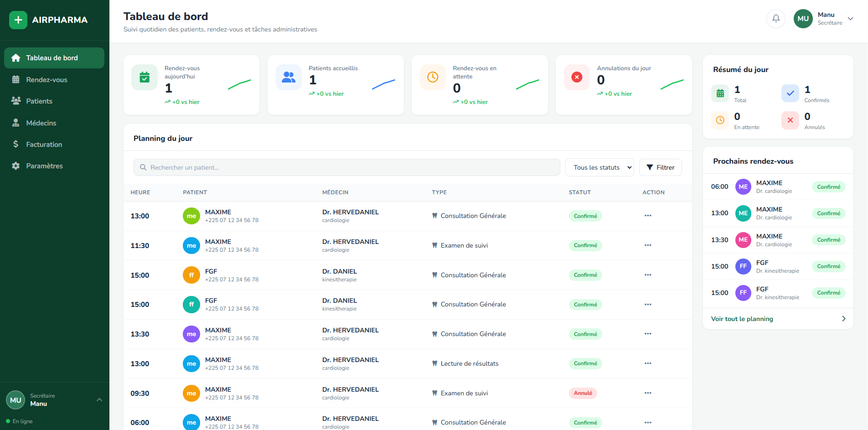Open actions menu for 09:30 annulé row
Viewport: 868px width, 430px height.
click(648, 393)
